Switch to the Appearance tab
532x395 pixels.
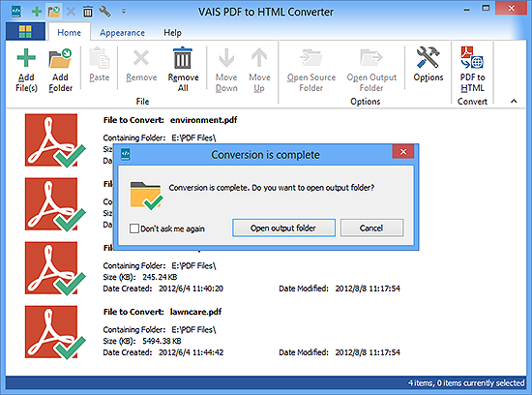(122, 33)
